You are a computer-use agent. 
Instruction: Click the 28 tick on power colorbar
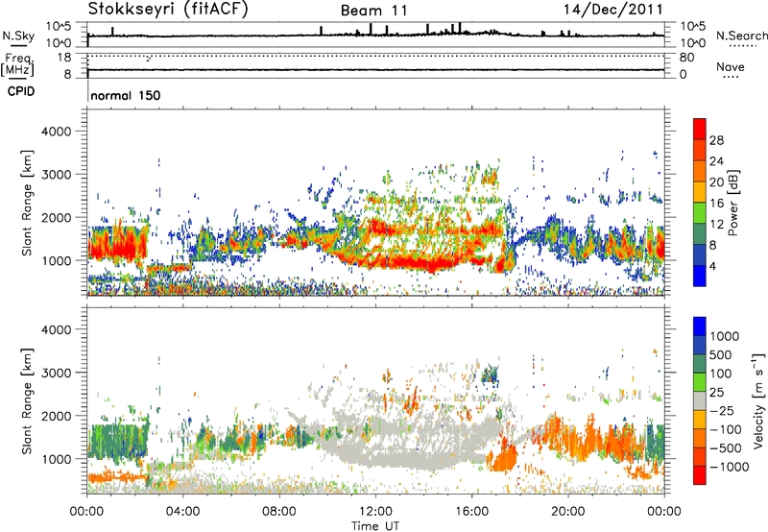(716, 140)
